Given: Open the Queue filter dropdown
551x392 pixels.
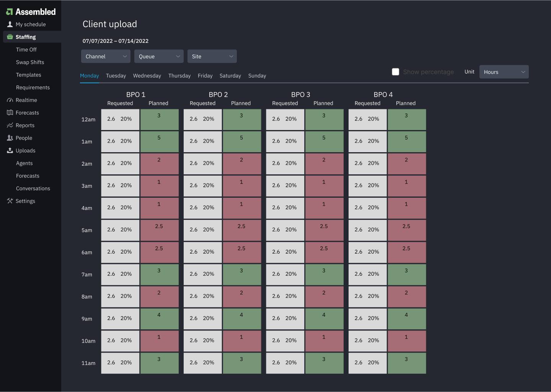Looking at the screenshot, I should pos(159,56).
